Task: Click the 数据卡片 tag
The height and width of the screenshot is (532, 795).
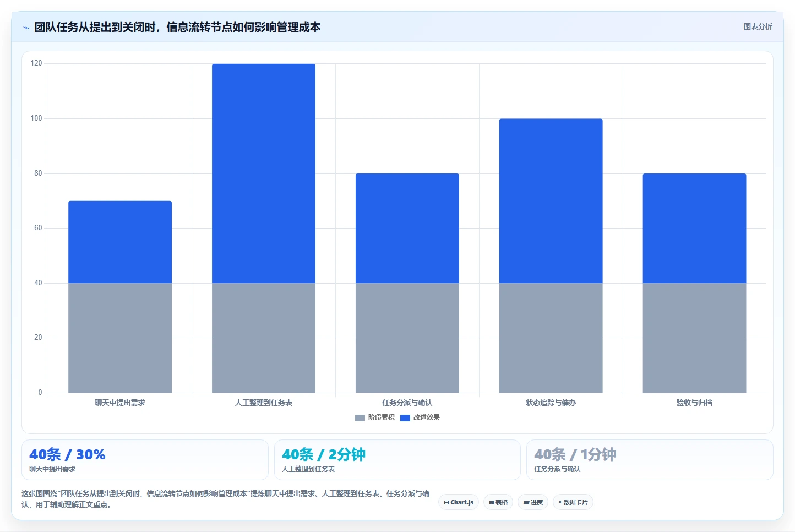Action: pos(573,502)
